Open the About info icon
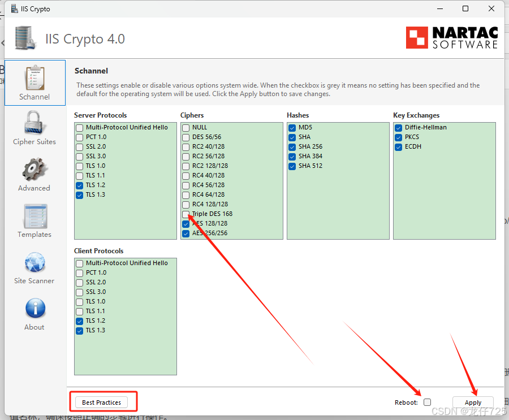The width and height of the screenshot is (509, 420). coord(35,308)
